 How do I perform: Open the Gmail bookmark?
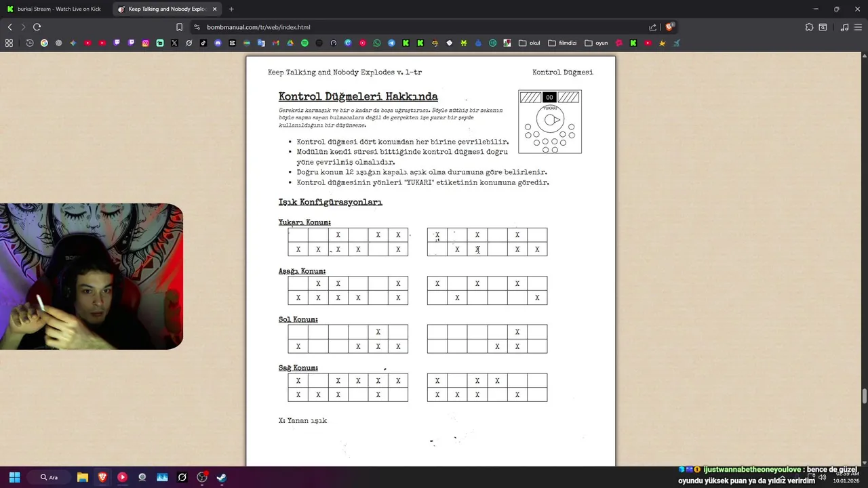point(275,43)
